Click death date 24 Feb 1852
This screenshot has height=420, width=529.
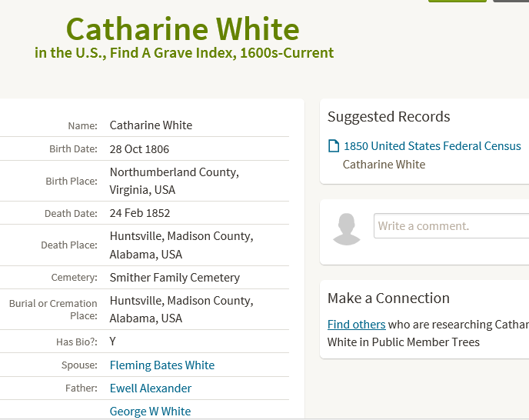click(140, 213)
